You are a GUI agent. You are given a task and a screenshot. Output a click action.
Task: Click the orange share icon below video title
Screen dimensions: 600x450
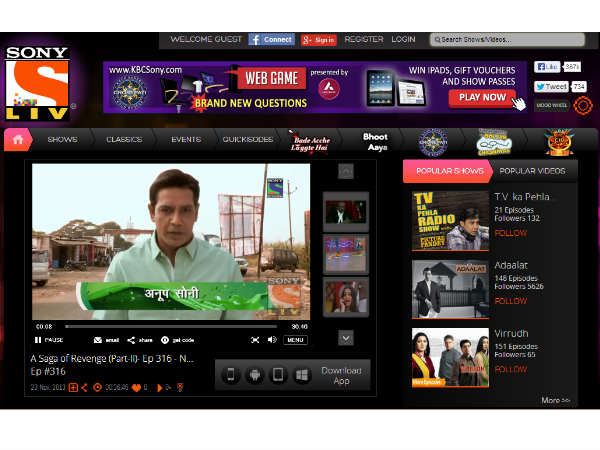pyautogui.click(x=84, y=388)
